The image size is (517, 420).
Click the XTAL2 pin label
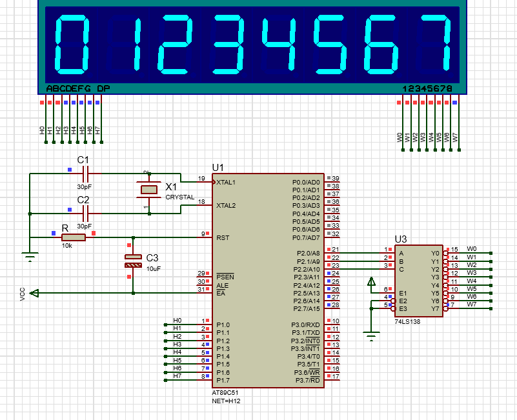point(226,206)
